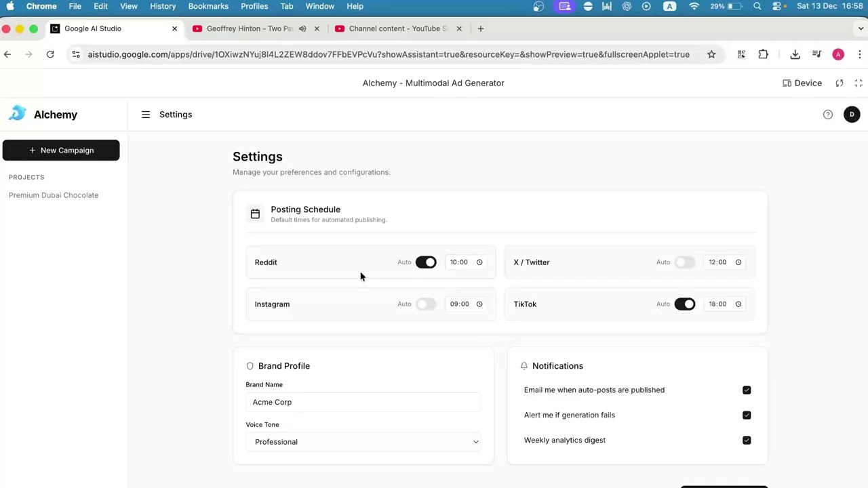Uncheck Alert me if generation fails
The width and height of the screenshot is (868, 488).
747,415
